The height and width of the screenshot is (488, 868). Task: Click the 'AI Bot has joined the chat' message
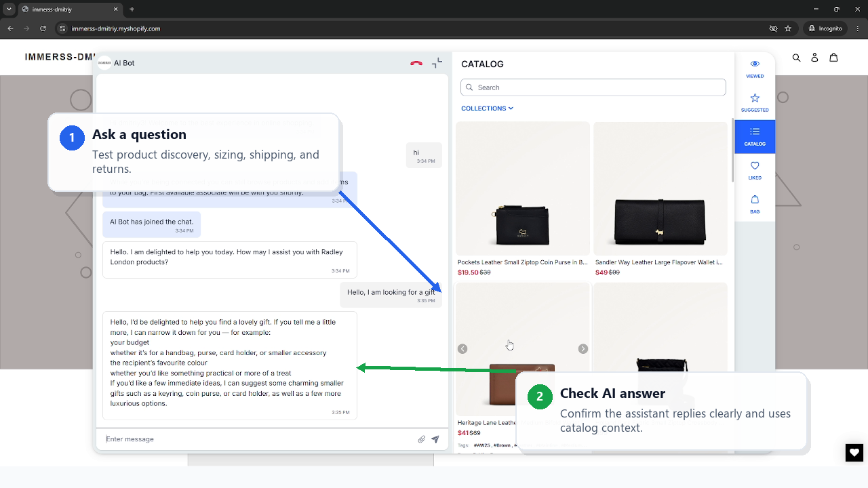[x=152, y=225]
